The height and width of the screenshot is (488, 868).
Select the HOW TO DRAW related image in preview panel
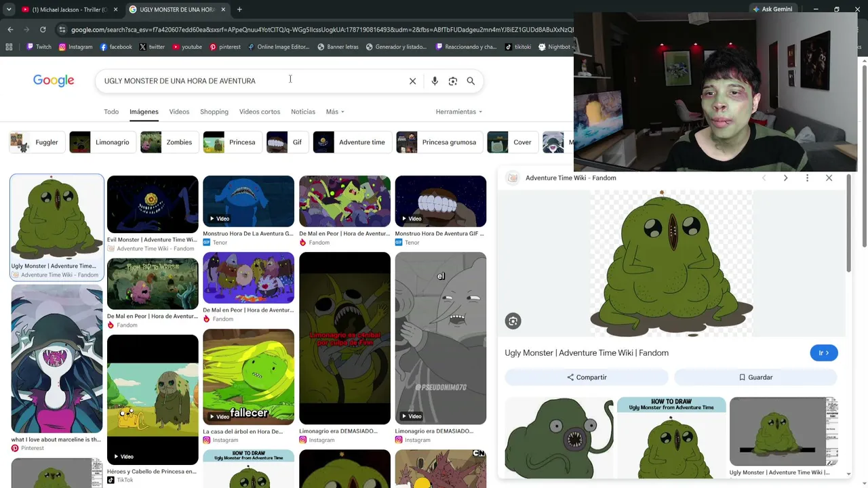point(671,438)
